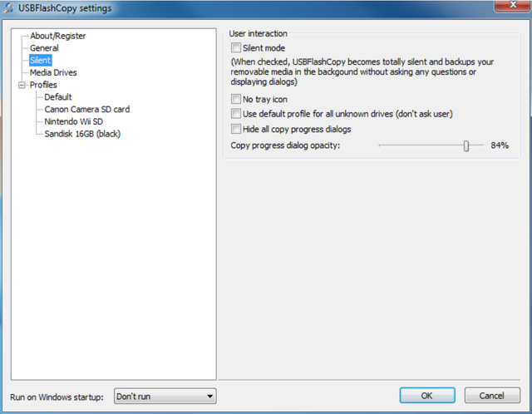Select the Silent tree item

click(41, 61)
